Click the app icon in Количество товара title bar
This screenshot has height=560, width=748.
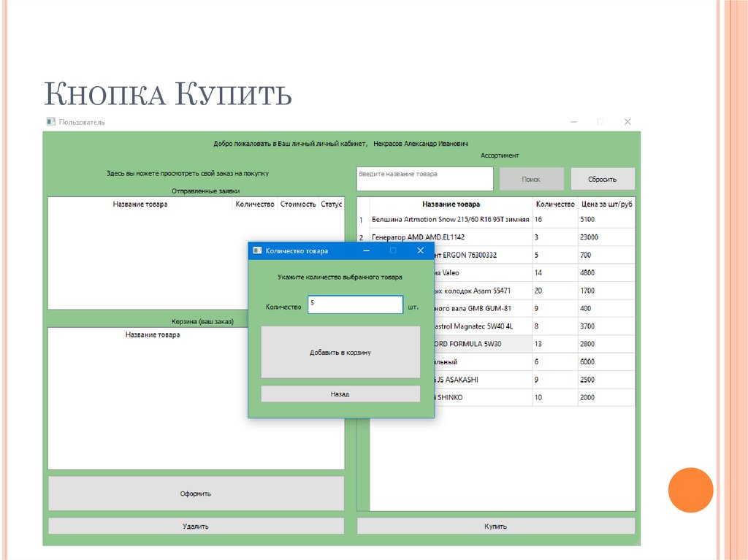pyautogui.click(x=257, y=250)
